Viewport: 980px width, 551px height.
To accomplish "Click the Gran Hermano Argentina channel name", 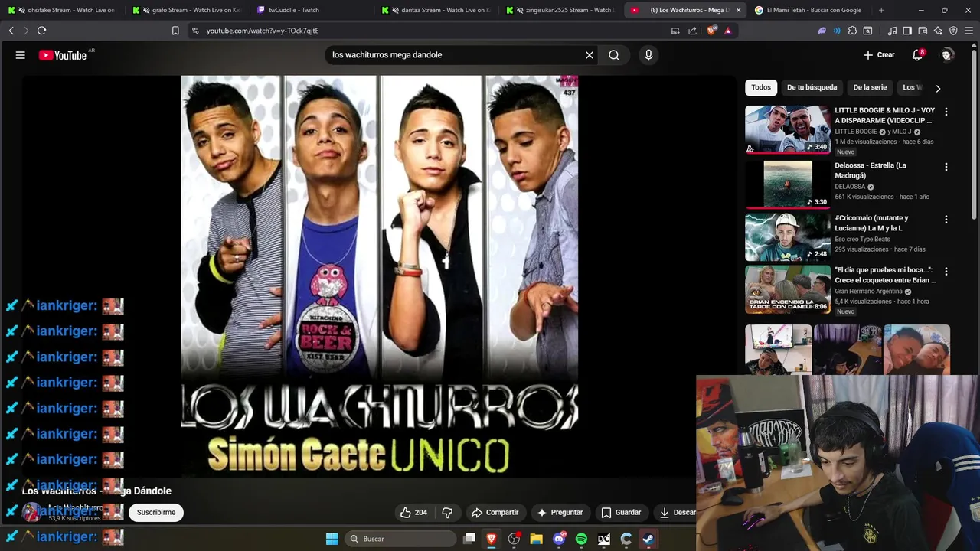I will (x=868, y=292).
